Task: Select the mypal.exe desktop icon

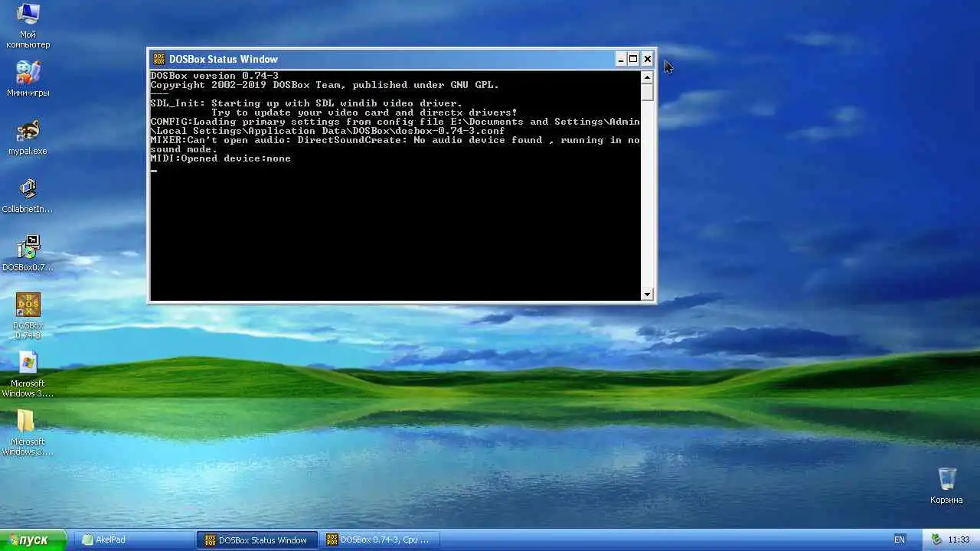Action: click(x=28, y=138)
